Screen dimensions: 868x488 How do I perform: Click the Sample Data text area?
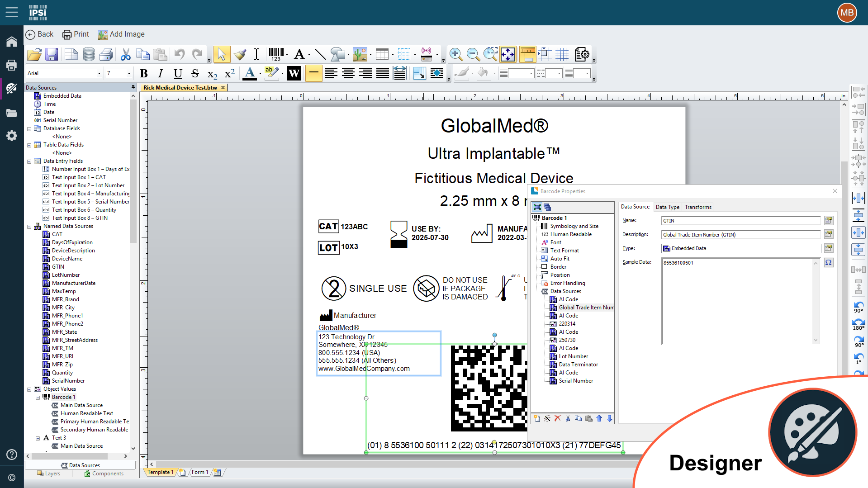740,301
